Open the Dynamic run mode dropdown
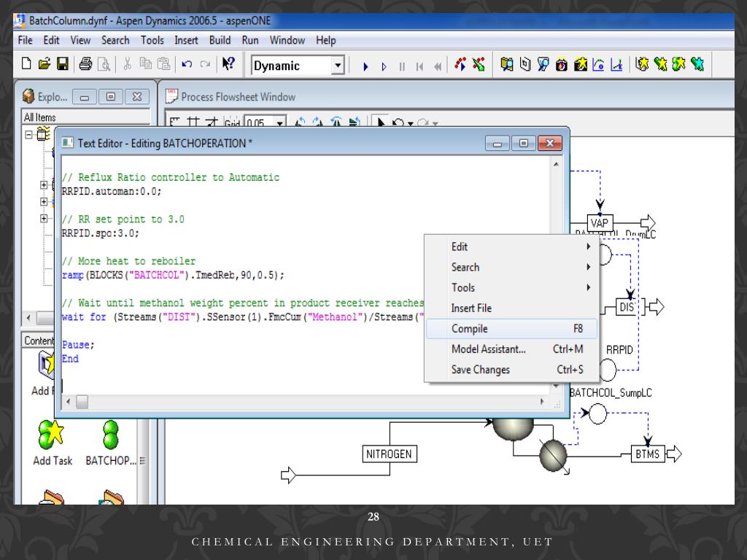 338,65
